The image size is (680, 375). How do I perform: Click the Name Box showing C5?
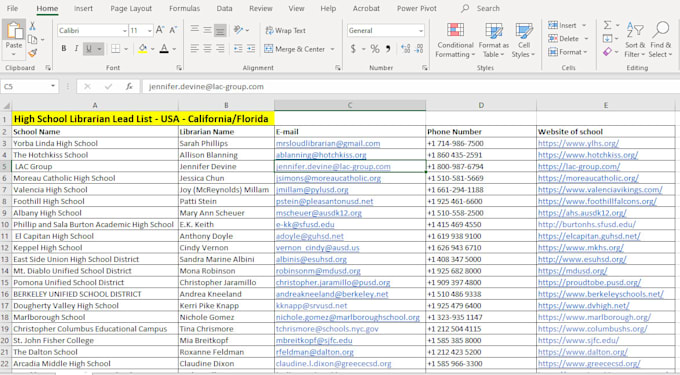click(x=29, y=86)
